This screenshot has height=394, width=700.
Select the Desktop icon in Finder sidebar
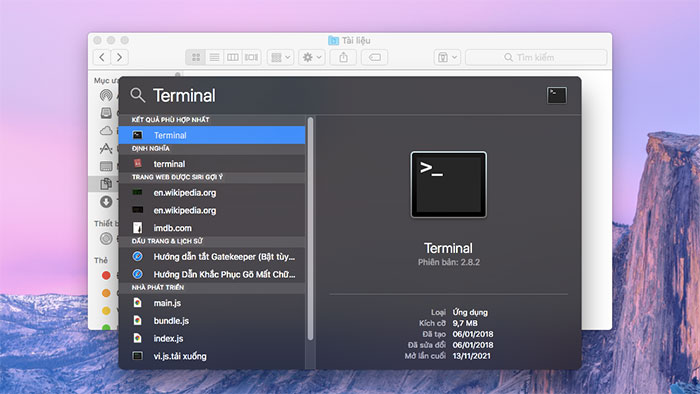(x=106, y=166)
